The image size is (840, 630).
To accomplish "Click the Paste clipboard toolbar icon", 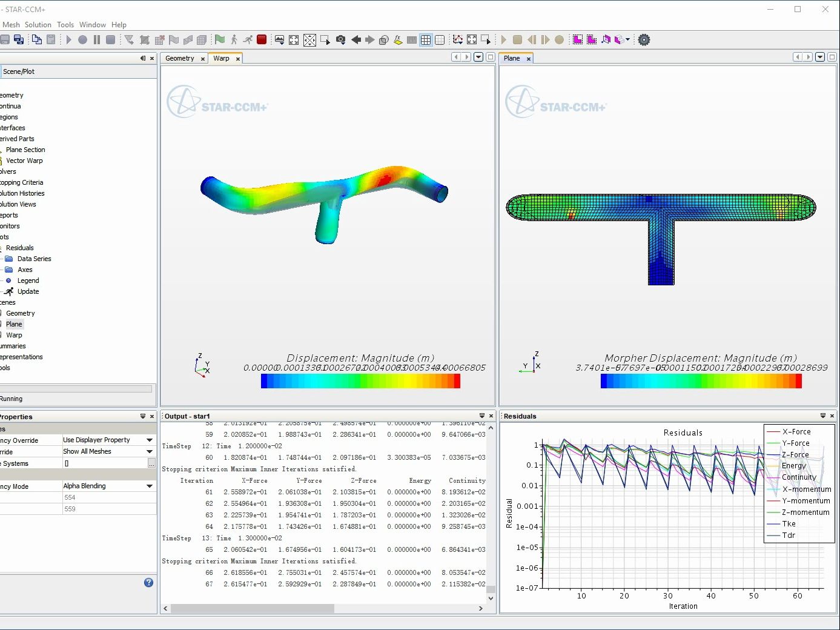I will [x=51, y=39].
